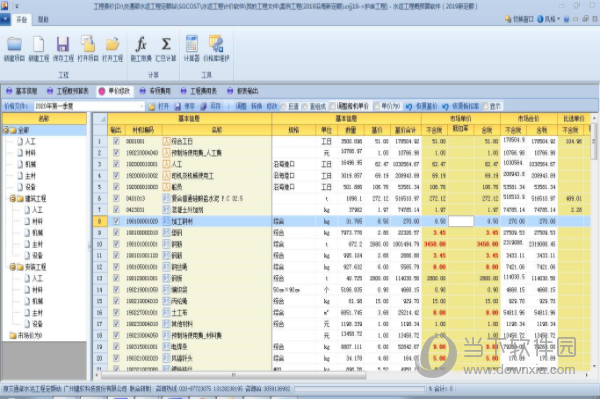
Task: Click the 恢复基价 undo arrow icon
Action: [409, 106]
